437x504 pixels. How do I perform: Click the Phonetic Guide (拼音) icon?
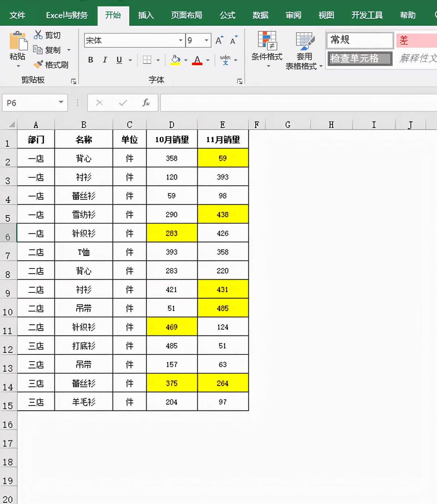(226, 60)
